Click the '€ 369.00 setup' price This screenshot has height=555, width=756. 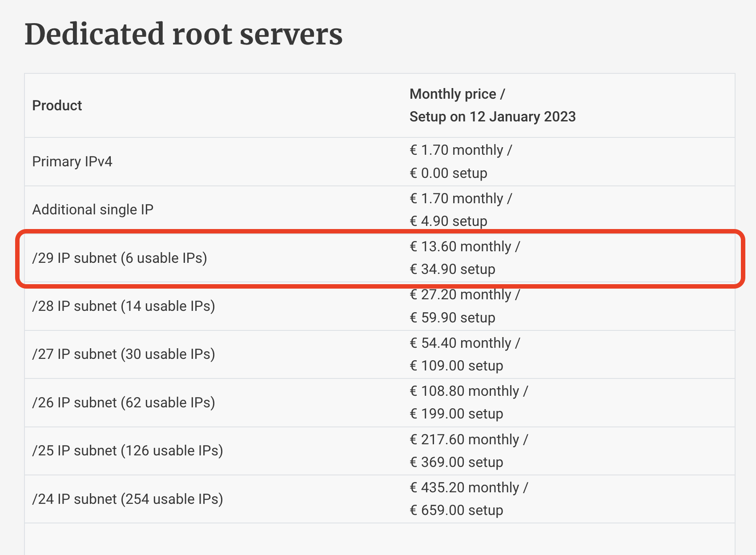coord(456,462)
